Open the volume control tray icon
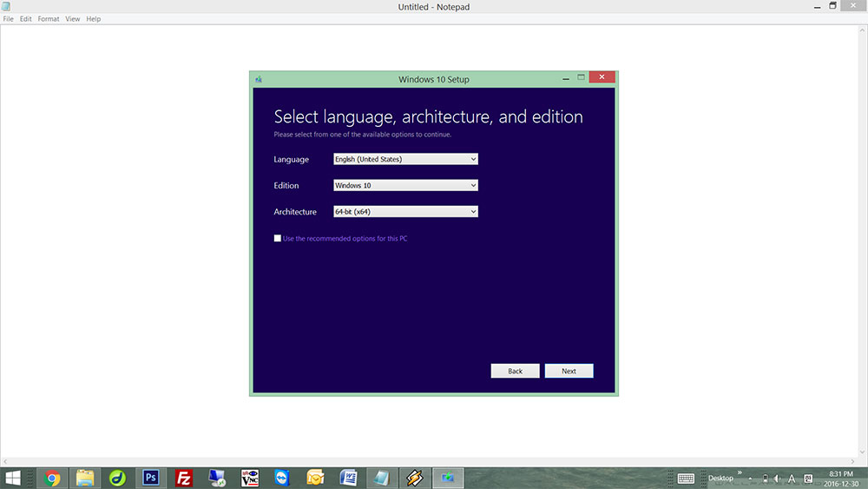 click(777, 479)
